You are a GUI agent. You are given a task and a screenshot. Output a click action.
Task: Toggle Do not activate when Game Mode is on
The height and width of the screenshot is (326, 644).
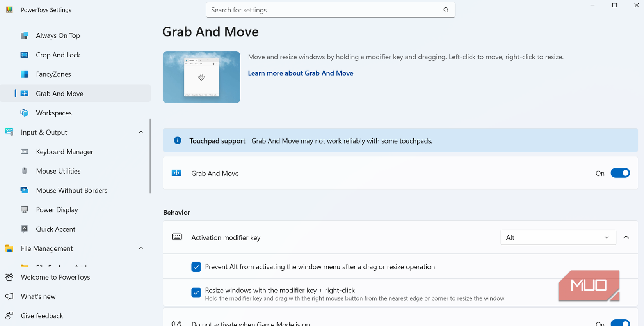[x=620, y=323]
